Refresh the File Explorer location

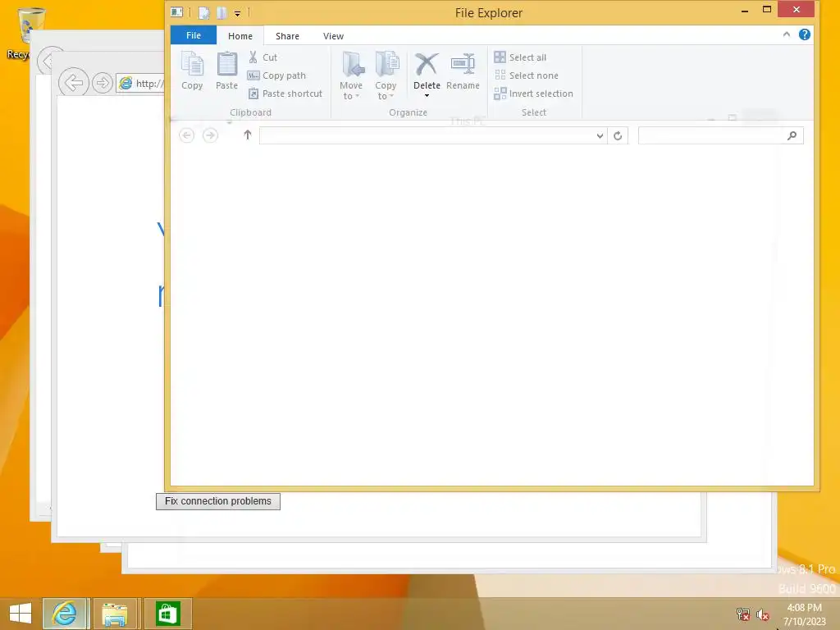618,136
